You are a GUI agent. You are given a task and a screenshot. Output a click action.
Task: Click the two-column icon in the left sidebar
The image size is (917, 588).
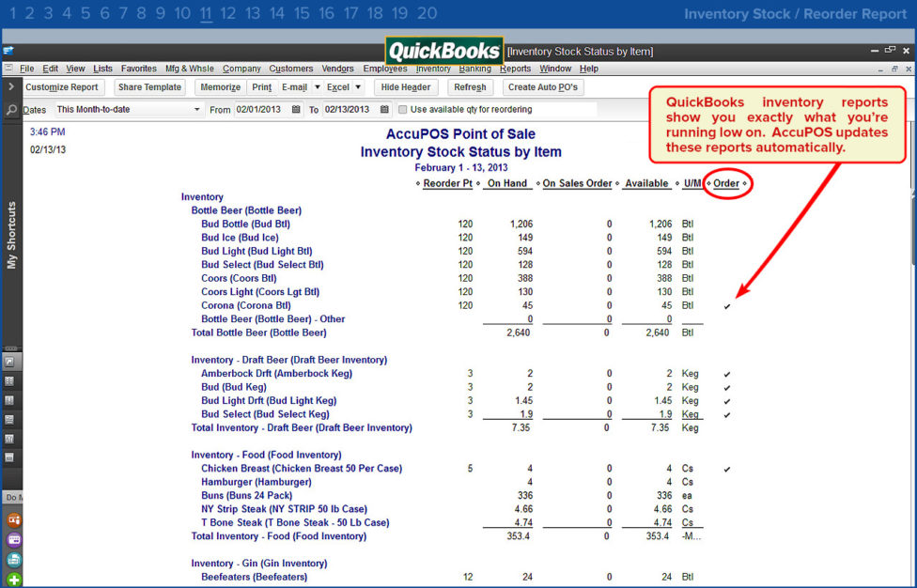(10, 400)
